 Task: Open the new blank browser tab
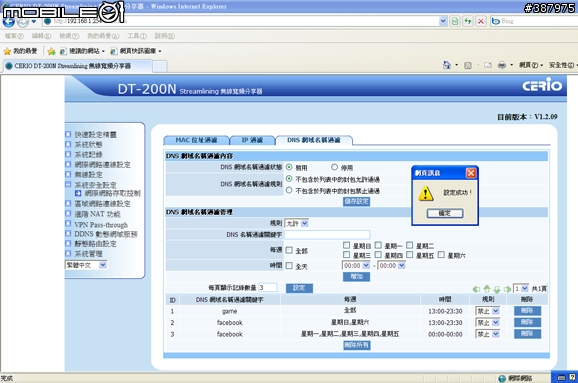[x=160, y=66]
